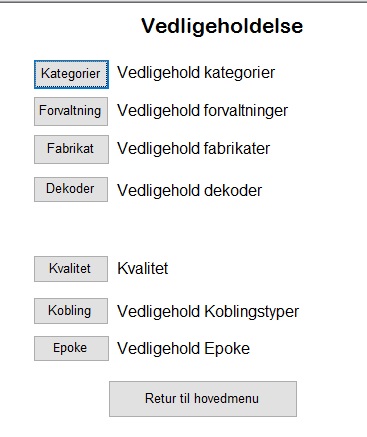
Task: Click the Vedligehold forvaltninger label
Action: coord(202,111)
